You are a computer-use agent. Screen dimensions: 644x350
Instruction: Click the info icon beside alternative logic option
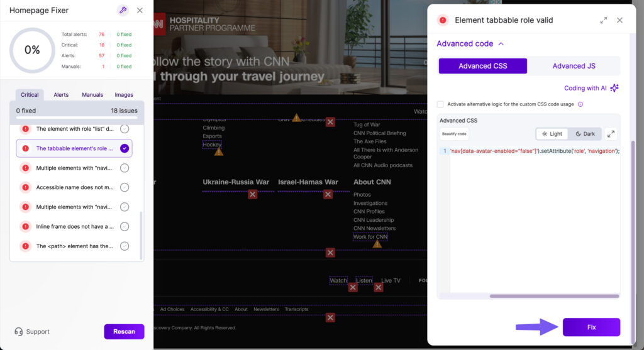coord(580,104)
